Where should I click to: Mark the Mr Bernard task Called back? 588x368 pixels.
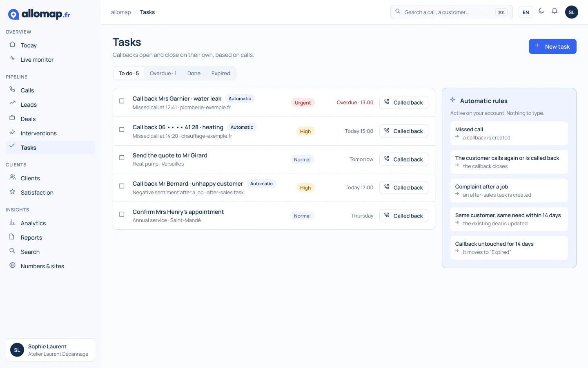[x=404, y=188]
